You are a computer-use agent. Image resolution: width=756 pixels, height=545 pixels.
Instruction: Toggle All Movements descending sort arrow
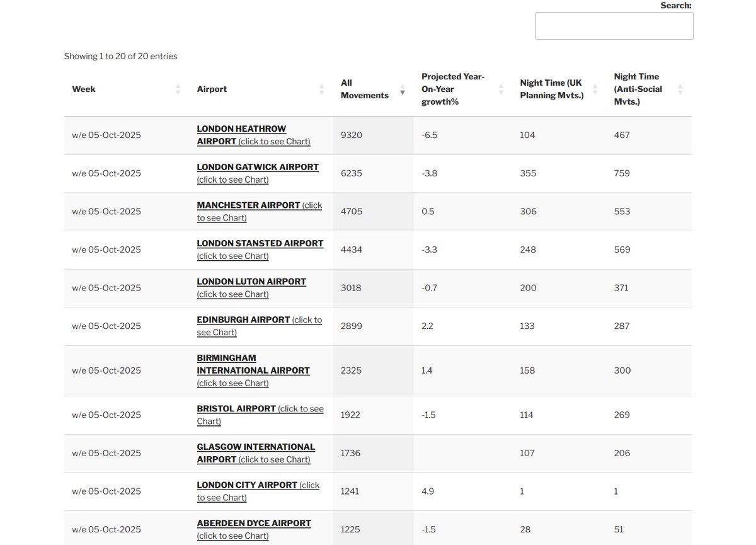coord(403,89)
